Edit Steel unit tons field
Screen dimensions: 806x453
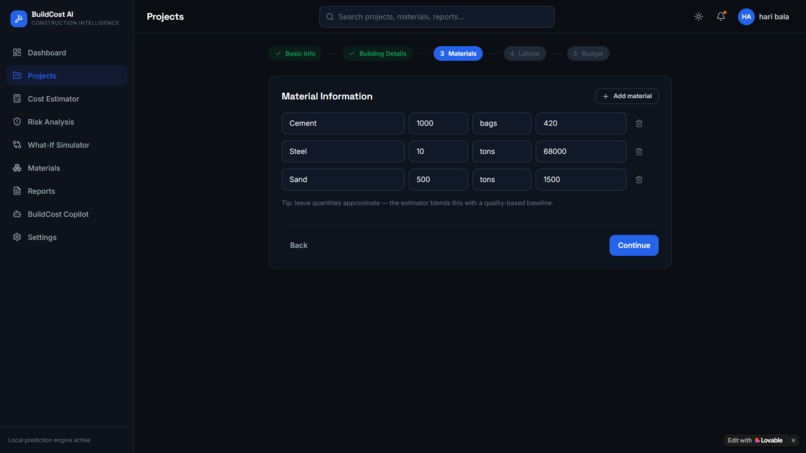point(502,152)
